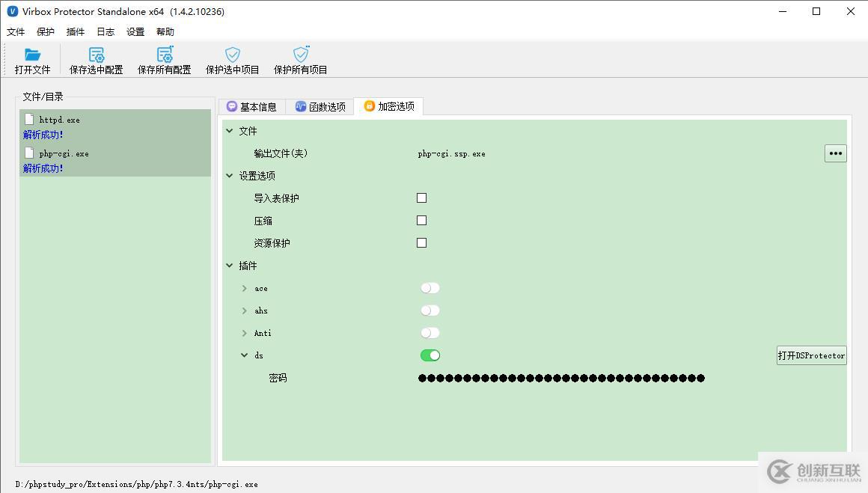Turn on the ahs plugin switch
Viewport: 868px width, 493px height.
430,310
